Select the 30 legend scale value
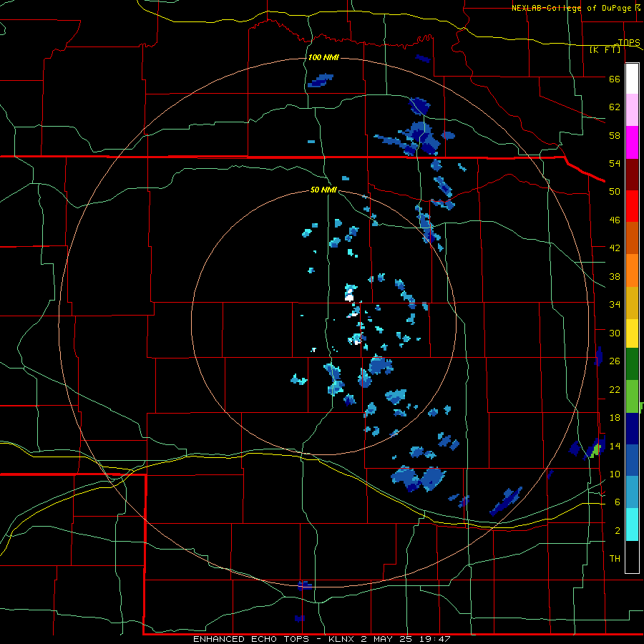The image size is (644, 644). coord(615,333)
